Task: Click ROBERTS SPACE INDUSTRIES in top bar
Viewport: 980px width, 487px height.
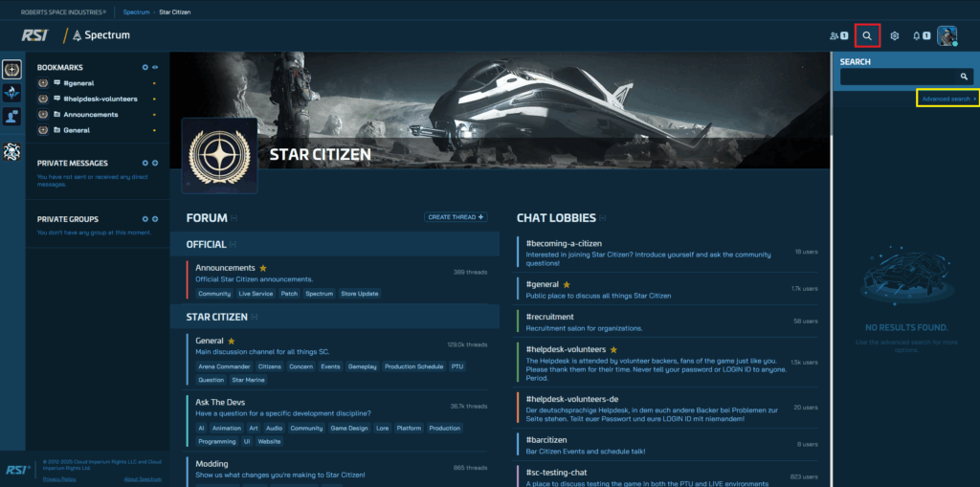Action: [63, 11]
